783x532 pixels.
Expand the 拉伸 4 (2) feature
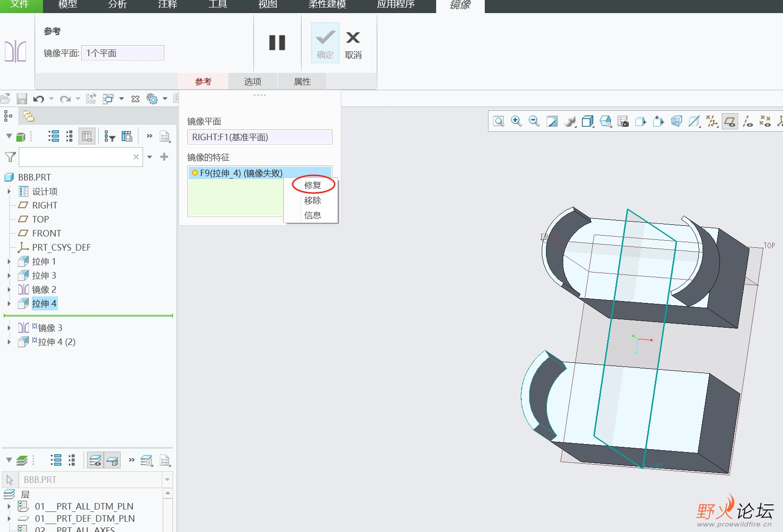9,342
